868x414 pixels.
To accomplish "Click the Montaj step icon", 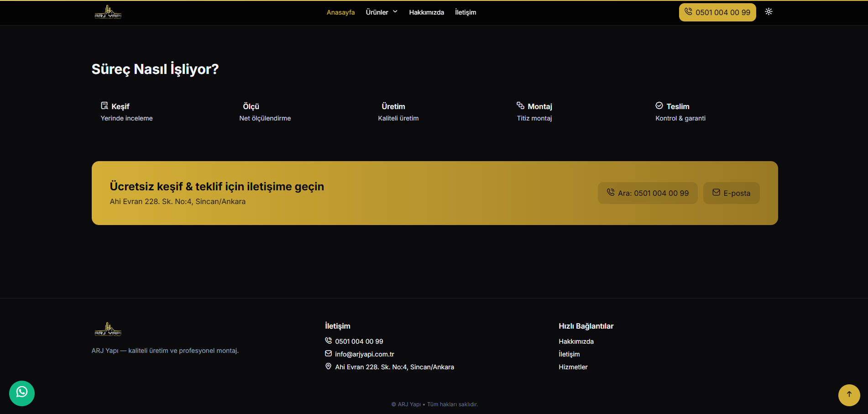I will click(x=520, y=106).
